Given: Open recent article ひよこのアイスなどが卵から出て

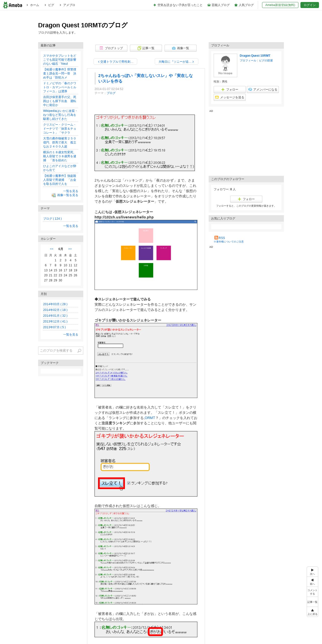Looking at the screenshot, I should (x=60, y=168).
